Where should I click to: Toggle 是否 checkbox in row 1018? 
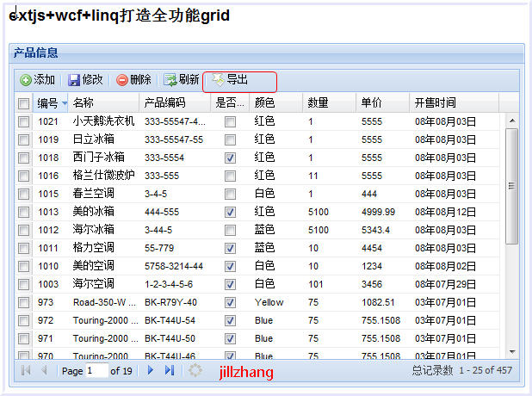[x=230, y=158]
